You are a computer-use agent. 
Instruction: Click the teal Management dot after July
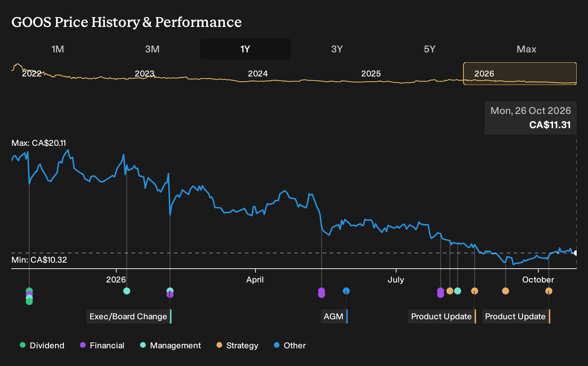[457, 291]
